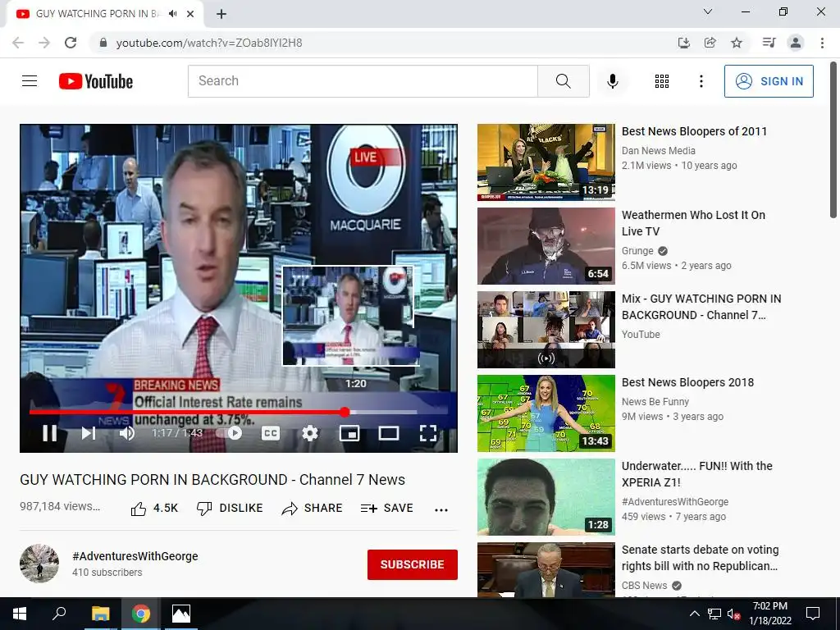Toggle closed captions (CC)
The height and width of the screenshot is (630, 840).
coord(271,433)
